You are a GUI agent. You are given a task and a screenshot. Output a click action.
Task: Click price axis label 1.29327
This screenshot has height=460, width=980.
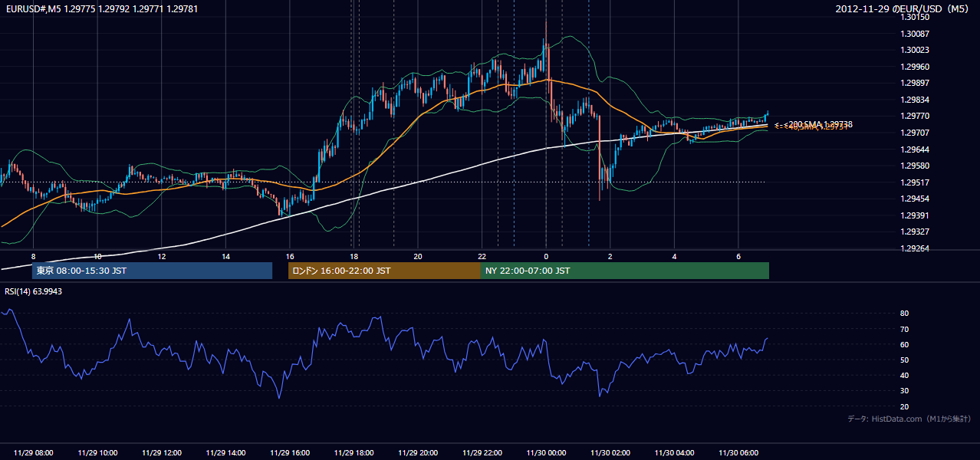point(915,232)
